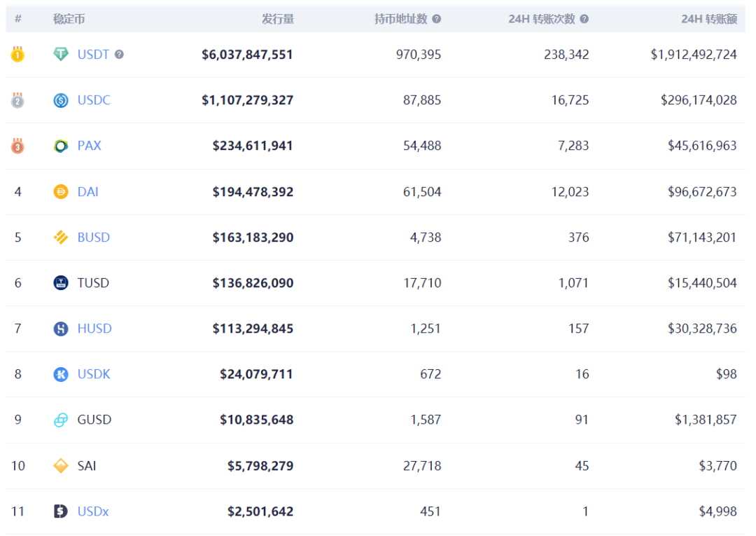Open the USDx stablecoin link
Image resolution: width=756 pixels, height=536 pixels.
pyautogui.click(x=93, y=511)
